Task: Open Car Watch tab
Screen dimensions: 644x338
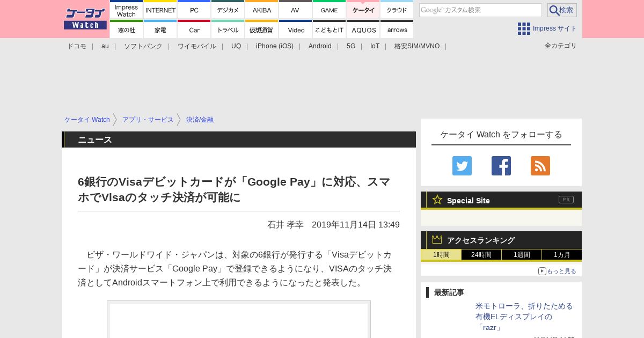Action: pos(194,30)
